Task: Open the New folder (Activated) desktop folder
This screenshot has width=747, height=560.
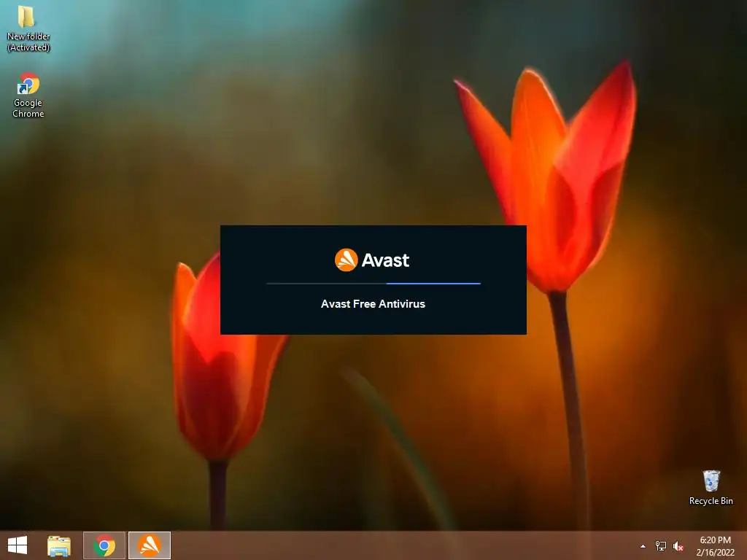Action: click(28, 28)
